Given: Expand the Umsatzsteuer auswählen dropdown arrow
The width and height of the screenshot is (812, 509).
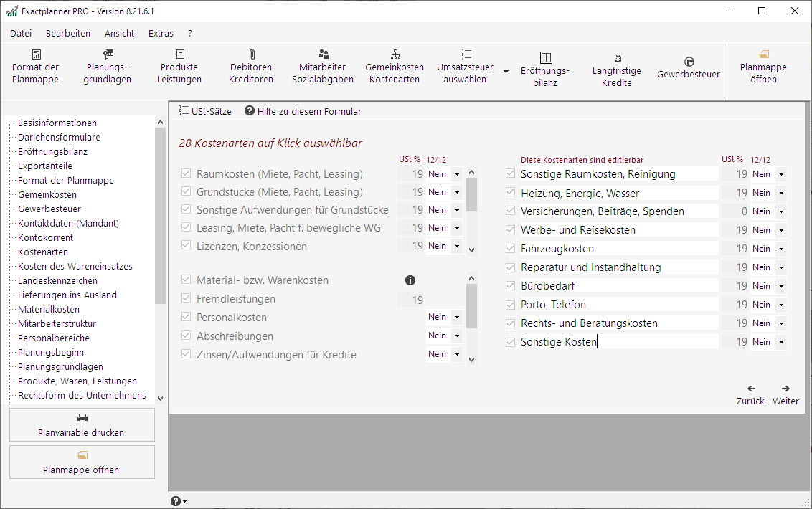Looking at the screenshot, I should coord(506,72).
